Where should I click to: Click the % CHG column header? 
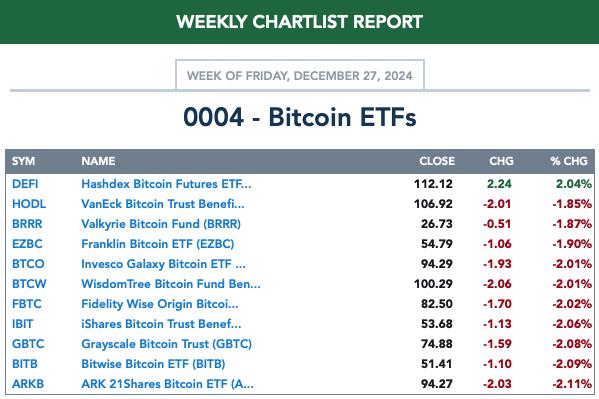[x=569, y=161]
